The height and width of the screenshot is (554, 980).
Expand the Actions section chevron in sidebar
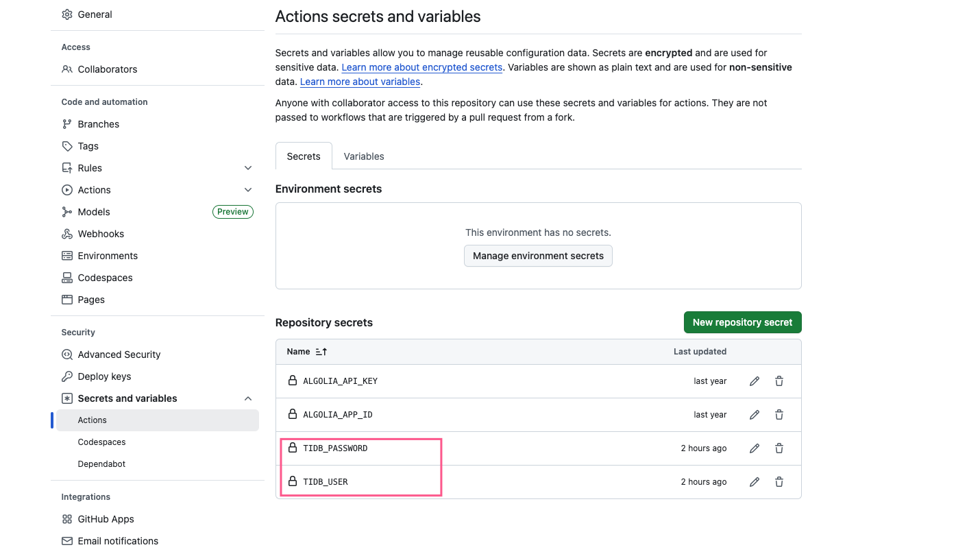click(248, 190)
